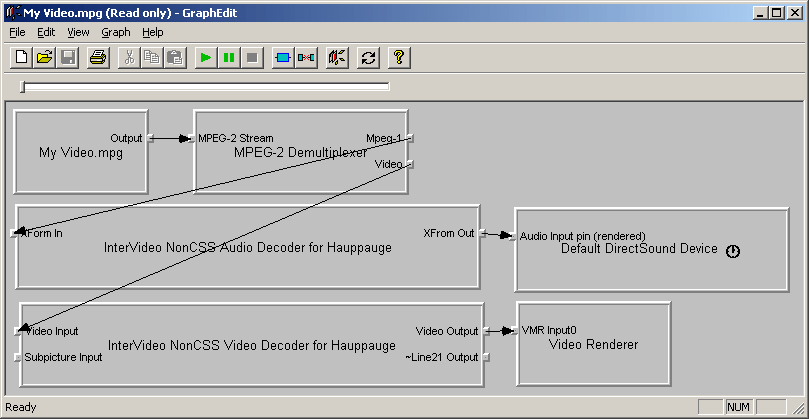
Task: Click the Paste clipboard icon
Action: (x=175, y=57)
